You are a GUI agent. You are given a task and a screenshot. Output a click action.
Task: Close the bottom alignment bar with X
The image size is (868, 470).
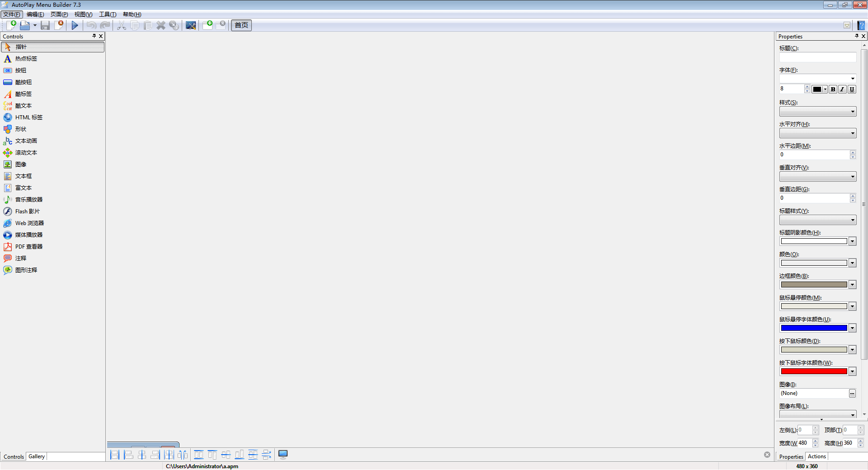coord(767,455)
